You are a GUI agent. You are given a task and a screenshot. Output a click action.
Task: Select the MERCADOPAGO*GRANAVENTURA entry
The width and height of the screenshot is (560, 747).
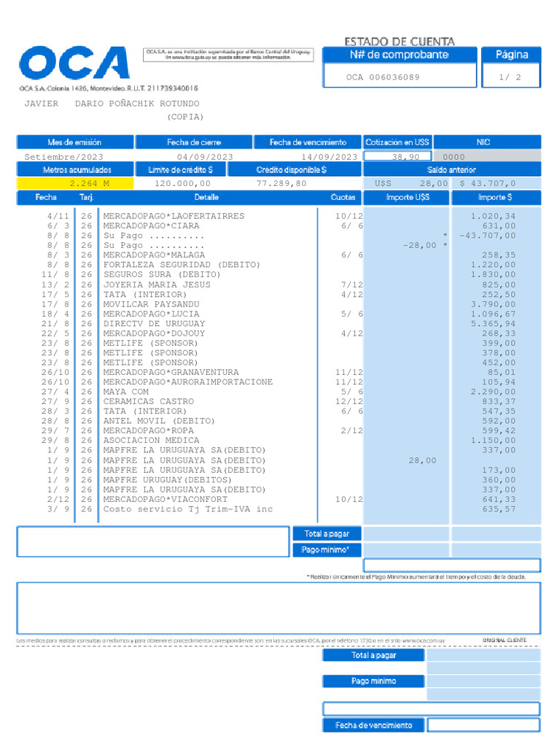click(171, 373)
